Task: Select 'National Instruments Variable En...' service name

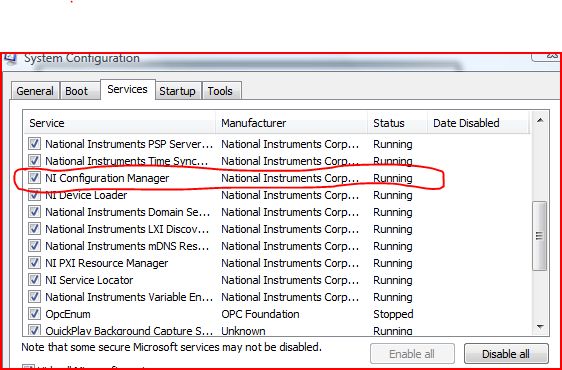Action: click(x=129, y=297)
